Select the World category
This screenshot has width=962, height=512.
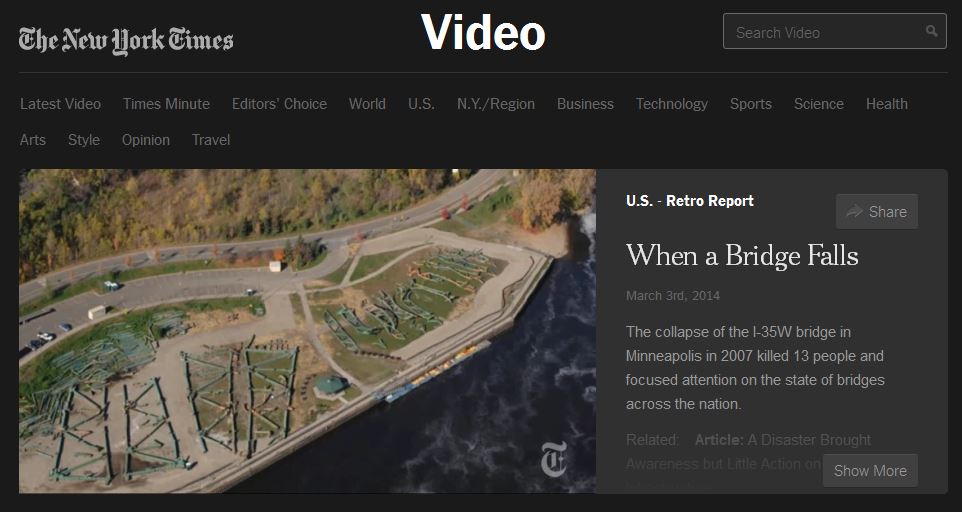tap(367, 104)
